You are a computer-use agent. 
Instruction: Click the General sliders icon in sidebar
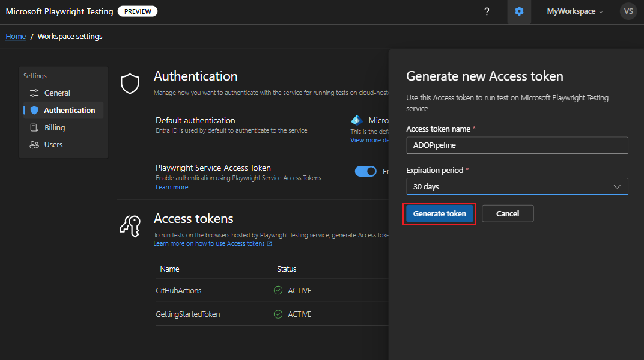click(34, 93)
